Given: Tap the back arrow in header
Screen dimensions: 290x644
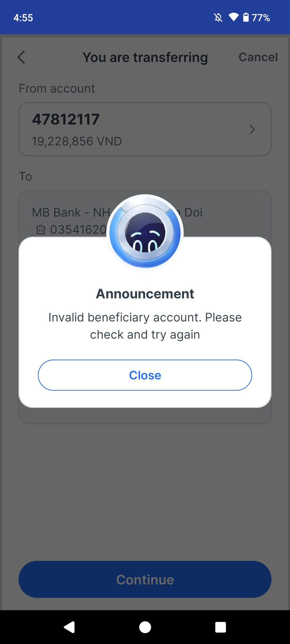Looking at the screenshot, I should coord(21,57).
